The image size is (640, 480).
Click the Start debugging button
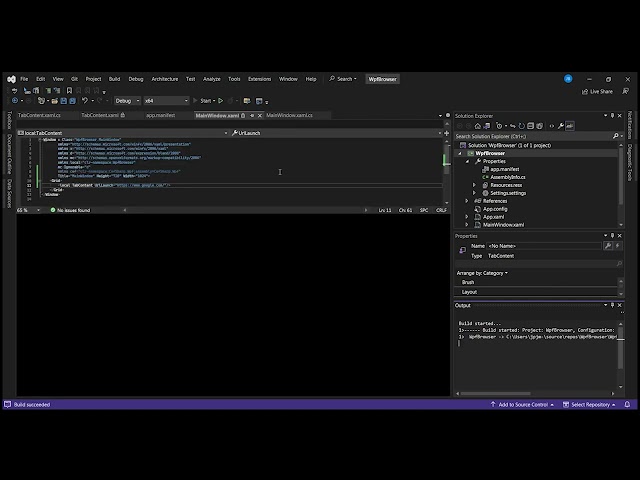[204, 101]
